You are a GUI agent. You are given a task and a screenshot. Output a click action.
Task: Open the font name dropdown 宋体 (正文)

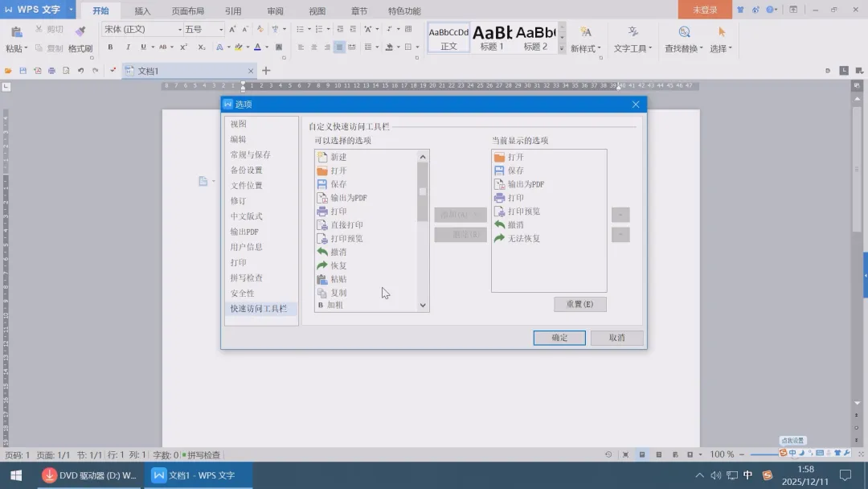click(x=179, y=29)
